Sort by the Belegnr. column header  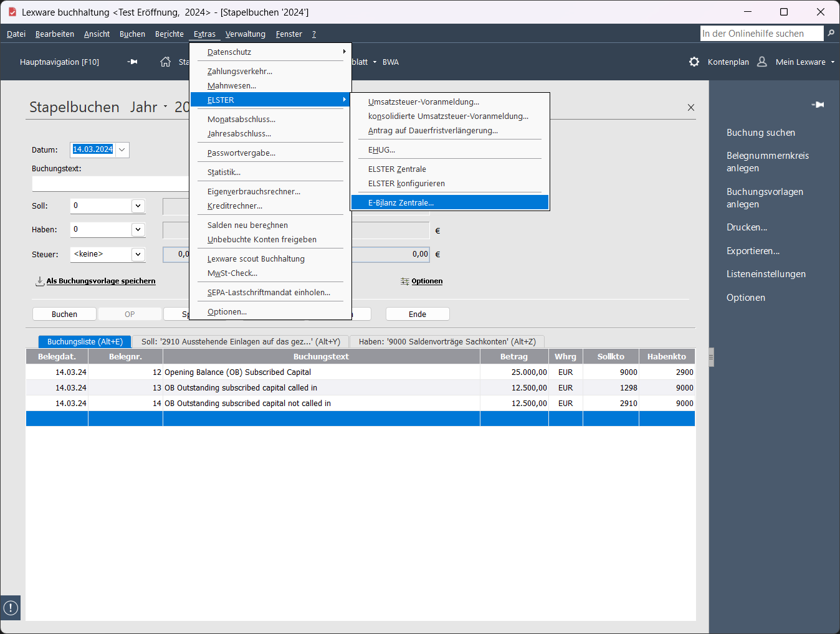coord(125,356)
